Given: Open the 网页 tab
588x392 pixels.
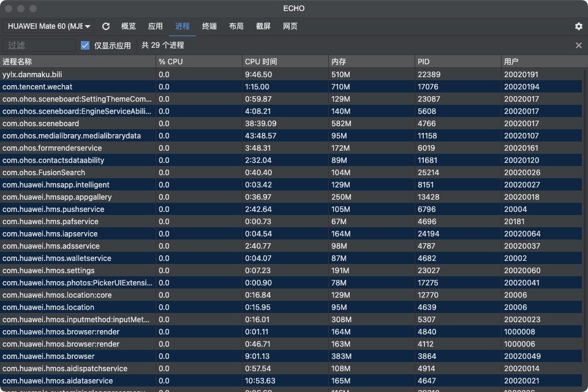Looking at the screenshot, I should (290, 26).
